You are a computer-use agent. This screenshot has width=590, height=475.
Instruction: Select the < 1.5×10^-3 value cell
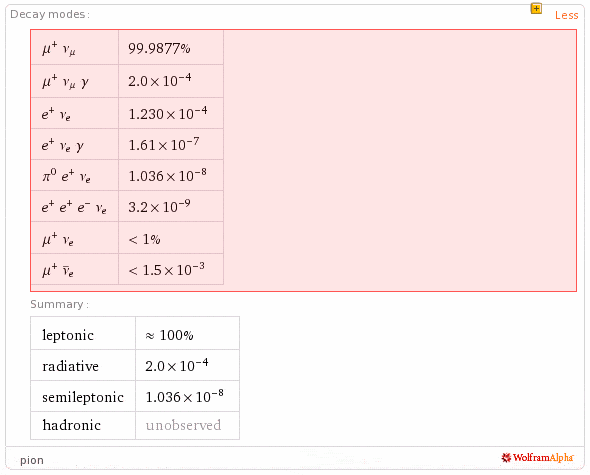click(171, 269)
